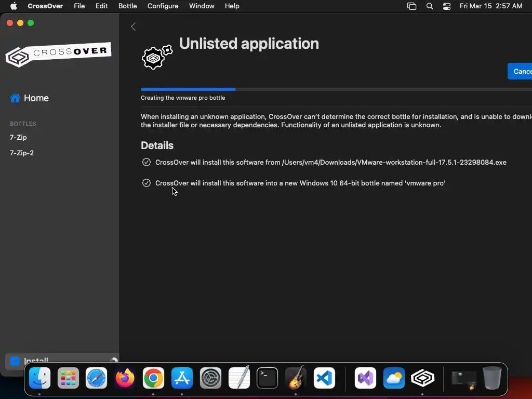Click the Details heading

point(157,145)
